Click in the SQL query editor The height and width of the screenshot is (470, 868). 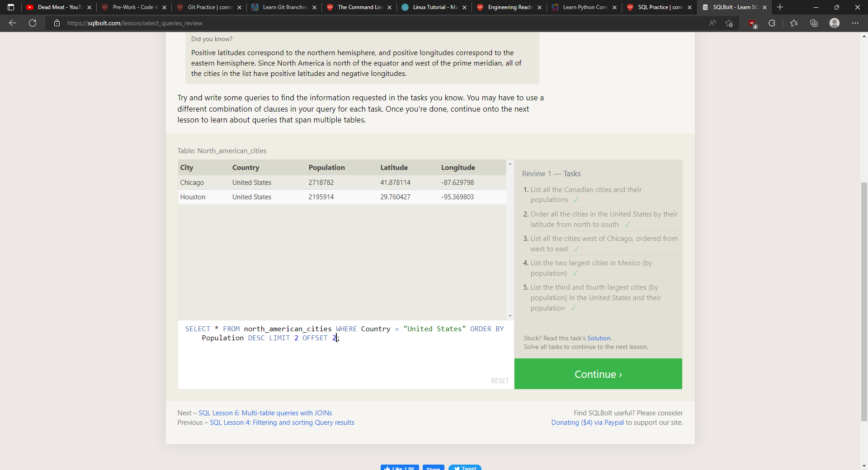point(344,357)
